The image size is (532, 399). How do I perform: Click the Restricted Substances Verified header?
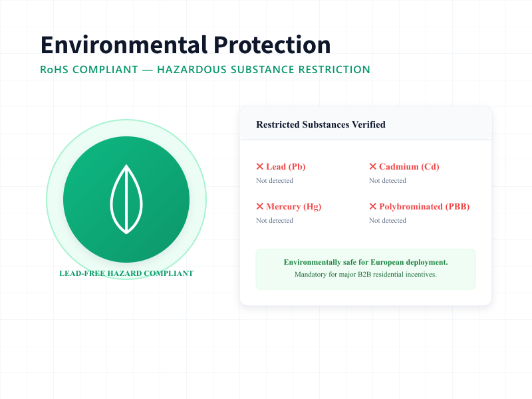(321, 124)
